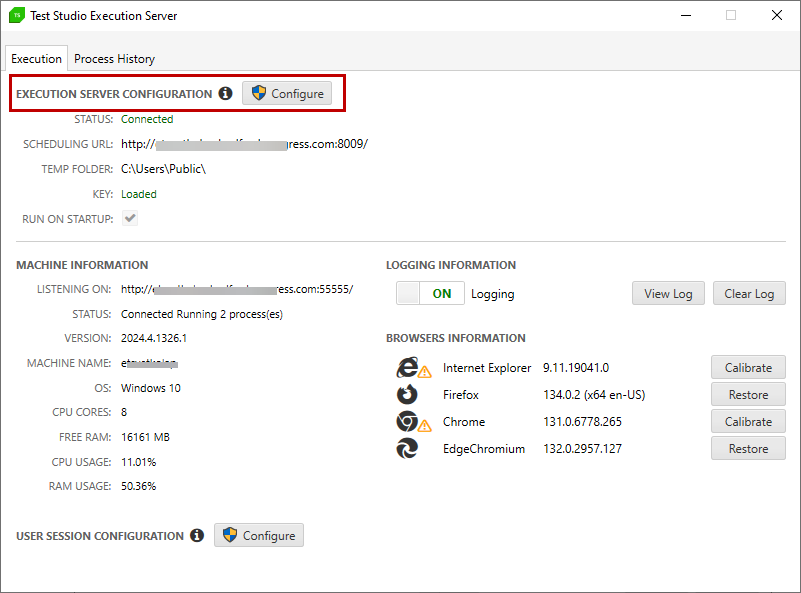Minimize the Test Studio Execution Server window

tap(686, 15)
